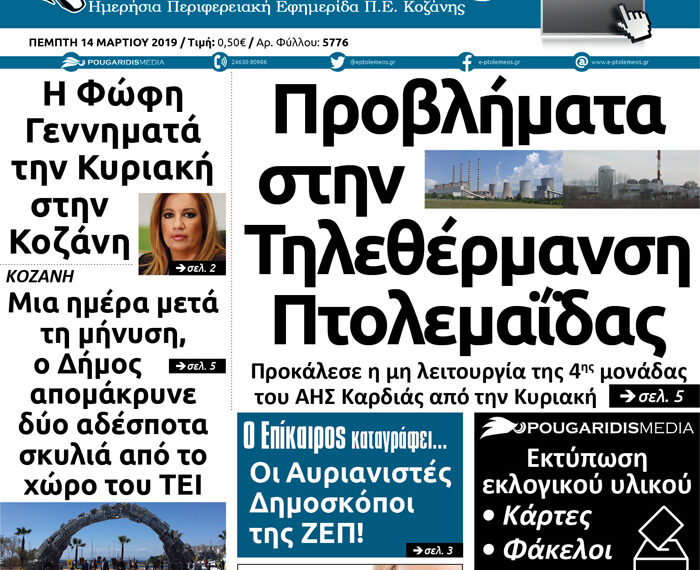
Task: Click the text 'Οι Αυριανιστές Δημοσκόποι'
Action: click(x=350, y=489)
